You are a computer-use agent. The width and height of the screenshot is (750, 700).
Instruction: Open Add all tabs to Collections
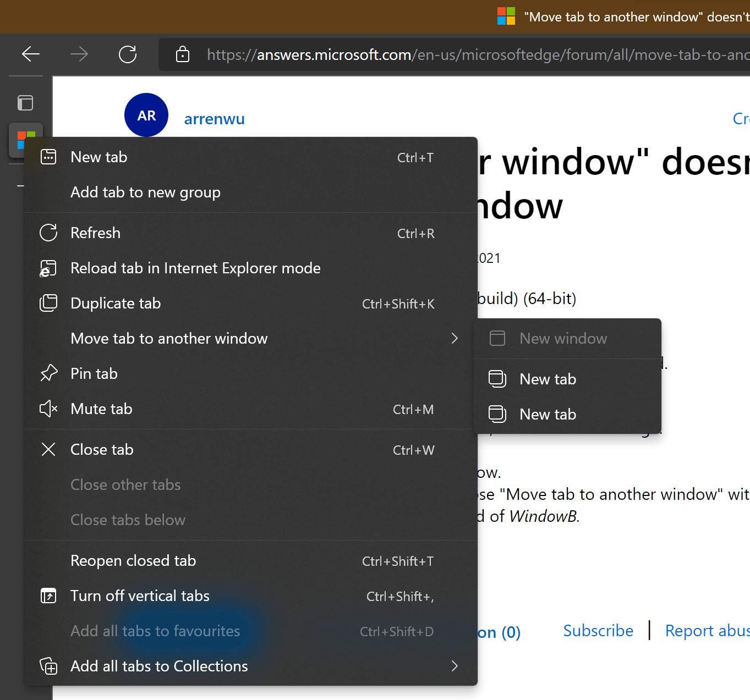(251, 666)
